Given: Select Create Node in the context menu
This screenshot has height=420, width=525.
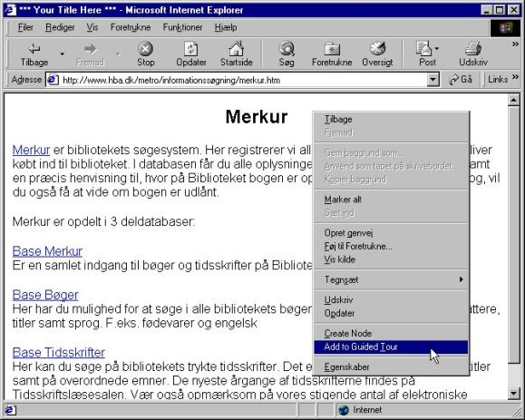Looking at the screenshot, I should [x=391, y=333].
